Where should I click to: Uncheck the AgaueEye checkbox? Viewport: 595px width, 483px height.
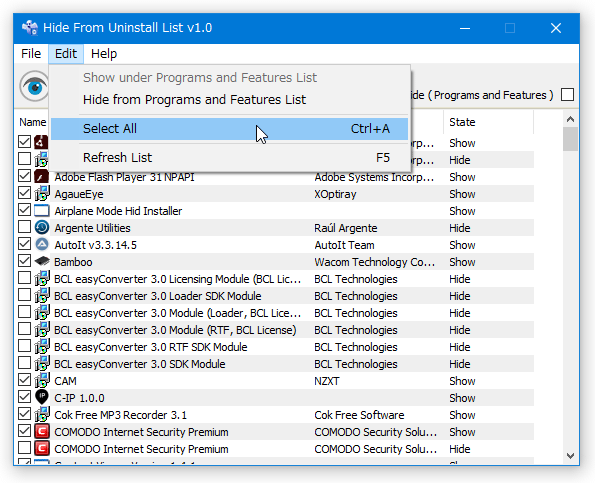coord(24,193)
